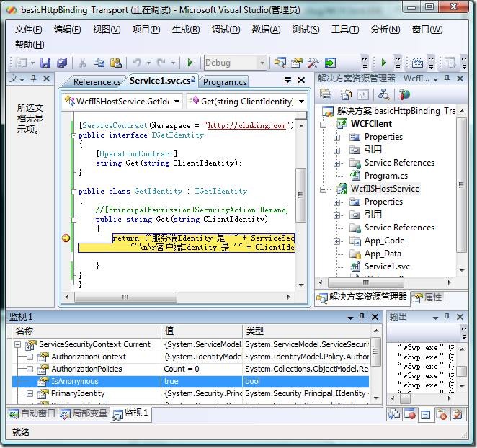Switch to the Reference.cs tab

(97, 82)
